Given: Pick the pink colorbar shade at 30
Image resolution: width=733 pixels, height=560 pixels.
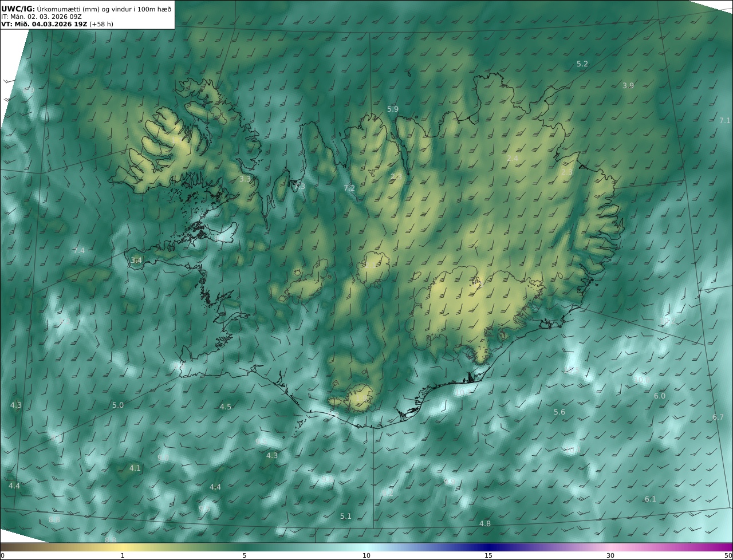Looking at the screenshot, I should 610,547.
